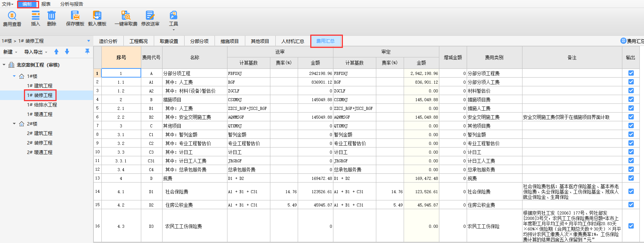Collapse the 2#楼 tree node

[14, 124]
